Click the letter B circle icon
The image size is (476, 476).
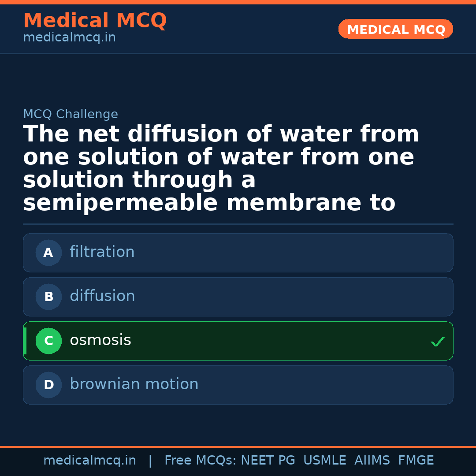coord(48,297)
